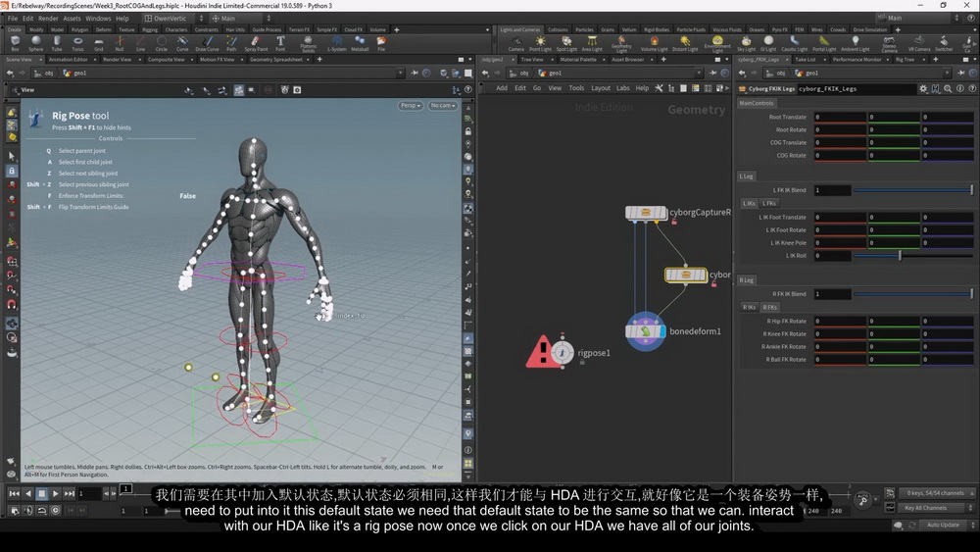Viewport: 980px width, 552px height.
Task: Add a Spot Light from the shelf
Action: (566, 44)
